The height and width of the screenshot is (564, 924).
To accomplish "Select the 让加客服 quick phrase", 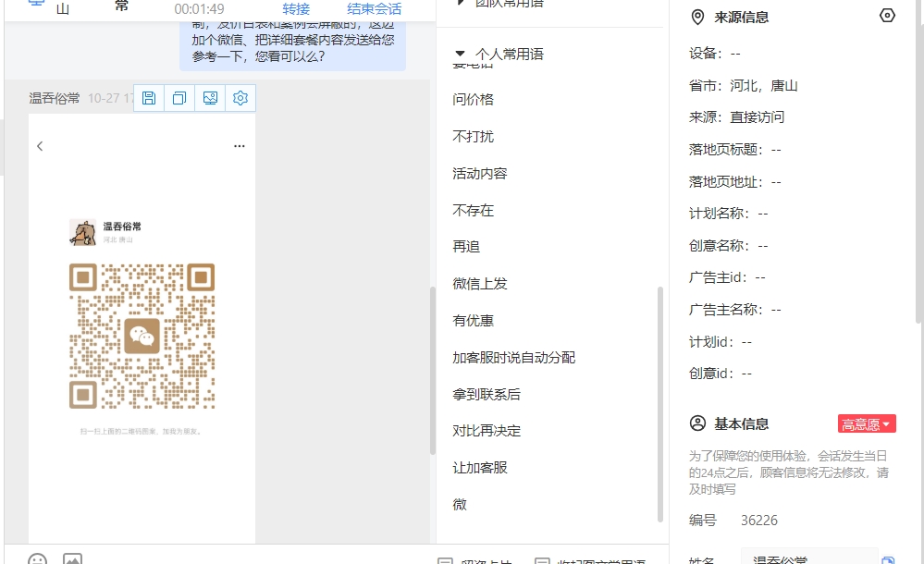I will pos(480,467).
